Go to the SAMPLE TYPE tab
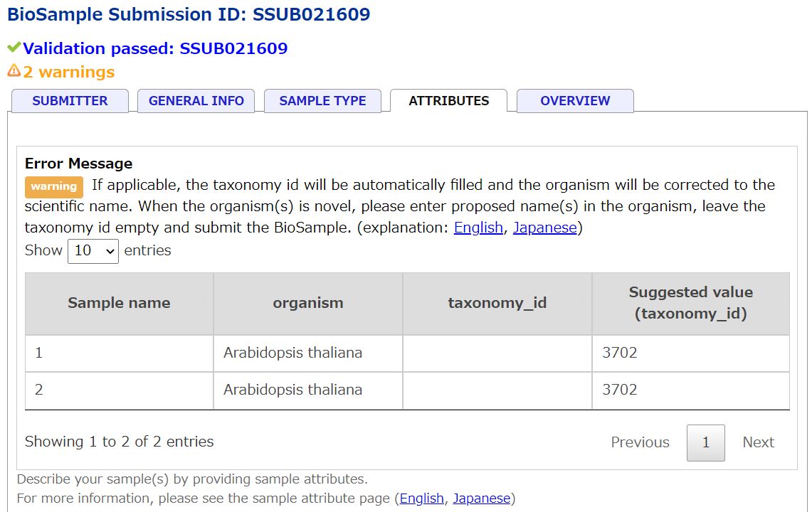Screen dimensions: 812x512 point(322,100)
